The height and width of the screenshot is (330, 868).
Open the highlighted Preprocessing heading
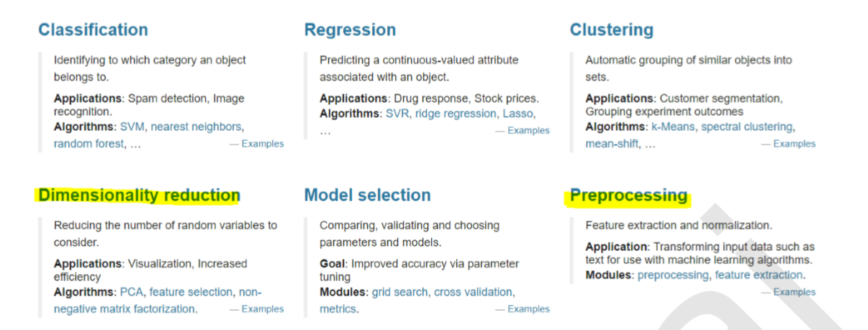(x=628, y=196)
